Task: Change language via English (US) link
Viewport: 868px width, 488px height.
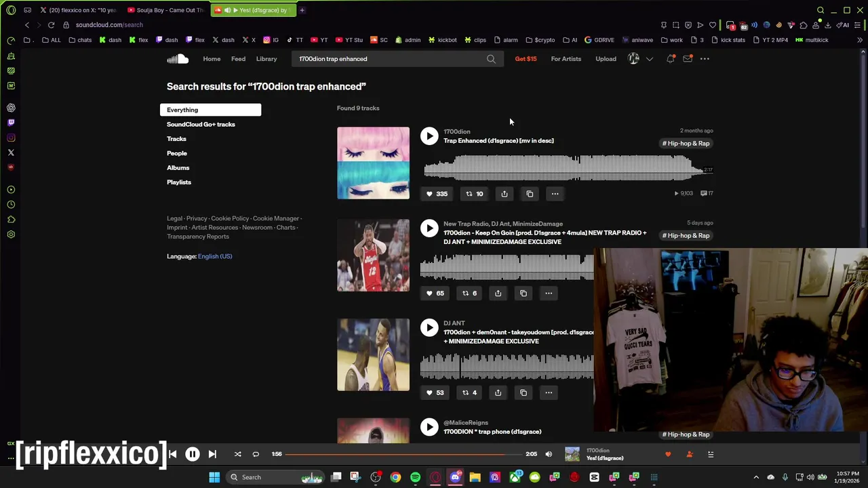Action: coord(215,256)
